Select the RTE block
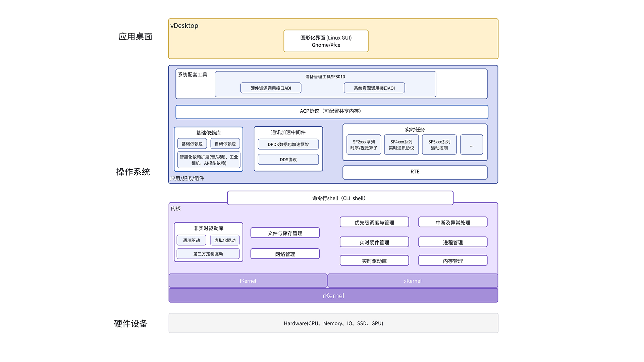Viewport: 644px width, 362px height. click(x=415, y=172)
